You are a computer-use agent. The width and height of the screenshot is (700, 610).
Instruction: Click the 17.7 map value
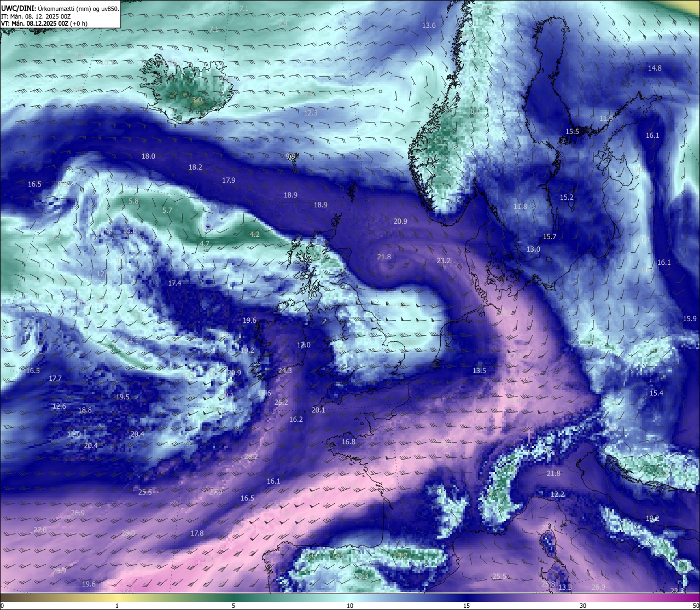[x=55, y=378]
